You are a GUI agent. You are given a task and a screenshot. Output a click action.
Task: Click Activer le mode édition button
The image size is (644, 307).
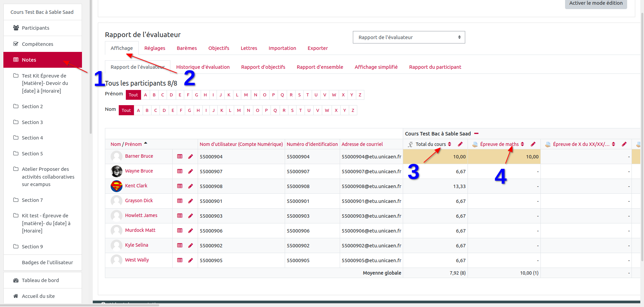596,3
